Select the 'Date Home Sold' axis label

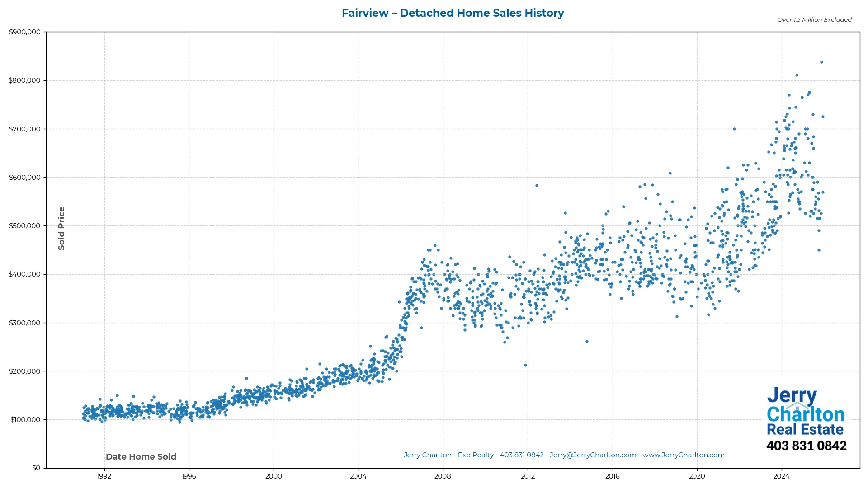[141, 457]
